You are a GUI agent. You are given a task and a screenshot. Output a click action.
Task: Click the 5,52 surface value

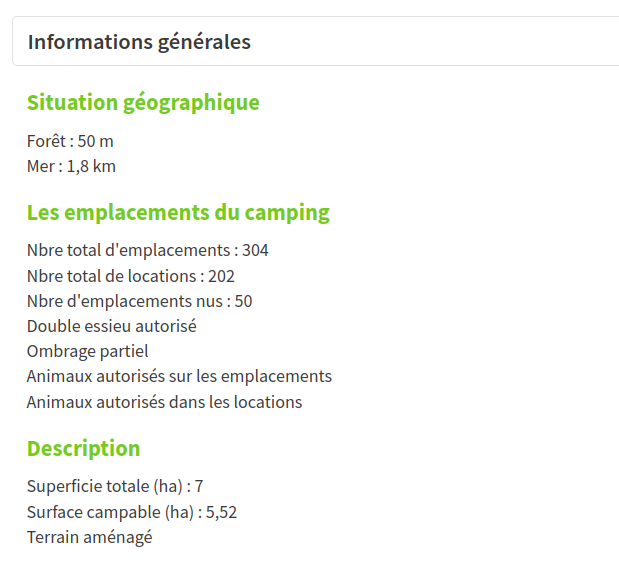point(221,512)
